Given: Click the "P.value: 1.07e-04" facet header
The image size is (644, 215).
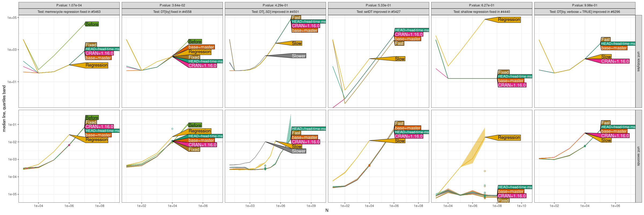Looking at the screenshot, I should (x=69, y=5).
